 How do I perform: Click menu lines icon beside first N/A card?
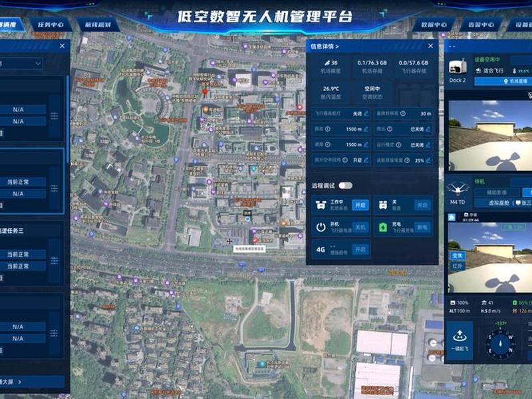click(x=55, y=116)
